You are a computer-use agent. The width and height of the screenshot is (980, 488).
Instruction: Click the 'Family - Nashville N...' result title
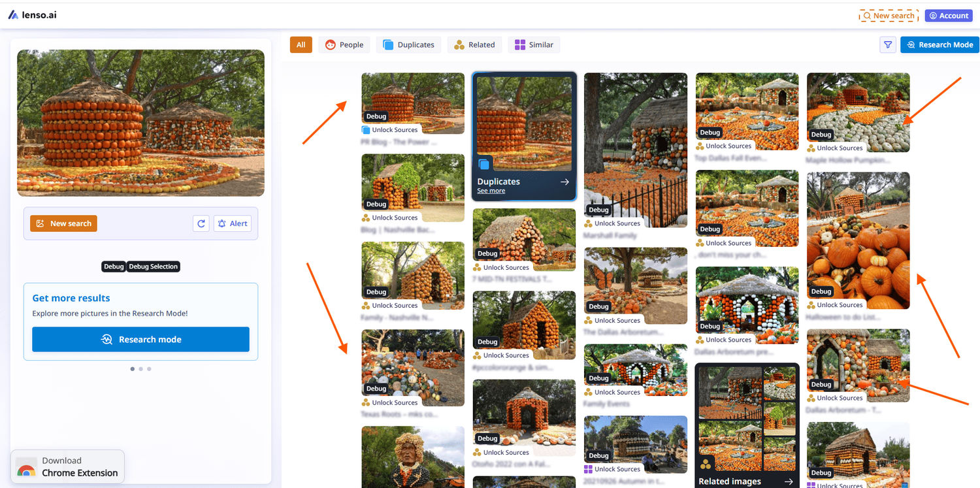tap(399, 317)
